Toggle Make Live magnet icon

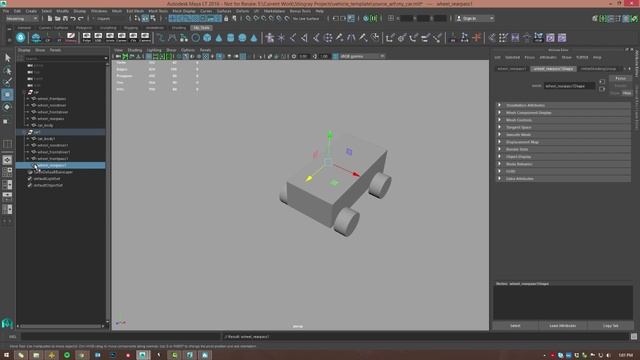pos(287,18)
